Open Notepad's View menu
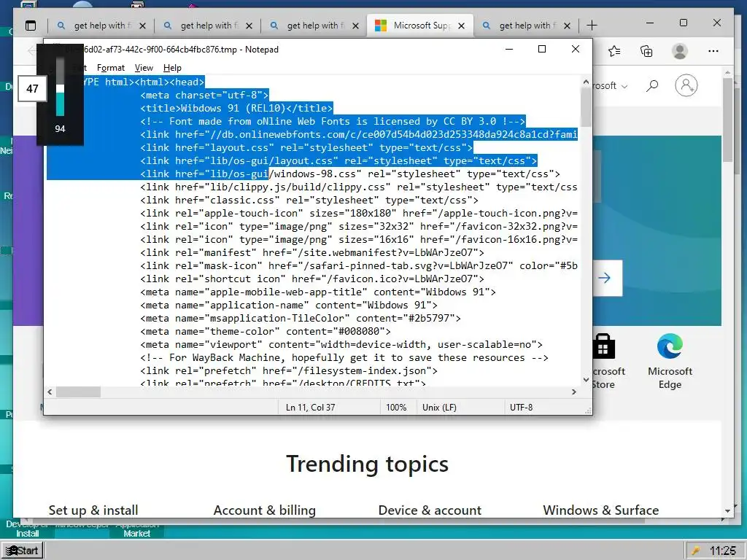Image resolution: width=747 pixels, height=560 pixels. 144,68
